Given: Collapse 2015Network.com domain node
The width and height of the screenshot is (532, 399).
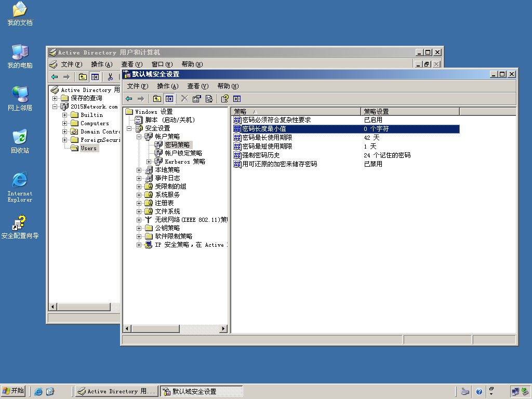Looking at the screenshot, I should click(55, 107).
